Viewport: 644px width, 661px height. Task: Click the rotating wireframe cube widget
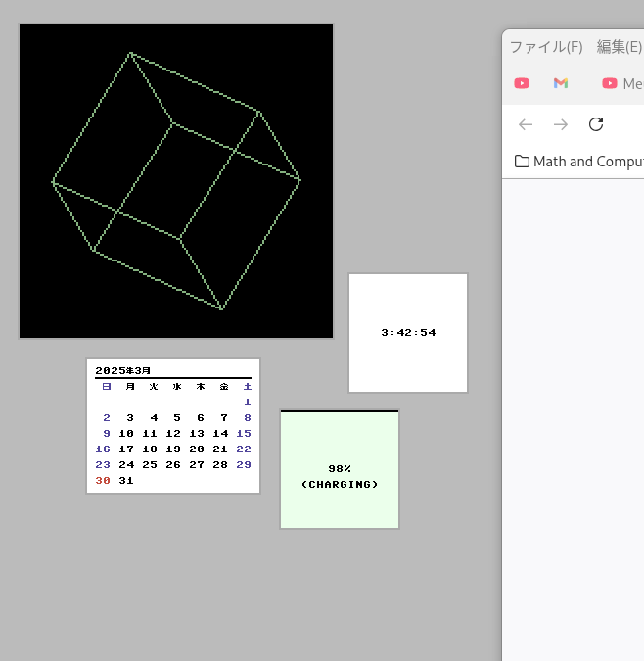click(x=176, y=181)
